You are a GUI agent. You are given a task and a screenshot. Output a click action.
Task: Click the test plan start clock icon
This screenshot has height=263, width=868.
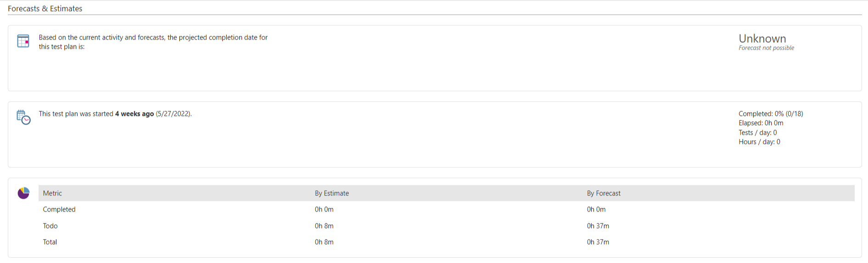point(23,117)
